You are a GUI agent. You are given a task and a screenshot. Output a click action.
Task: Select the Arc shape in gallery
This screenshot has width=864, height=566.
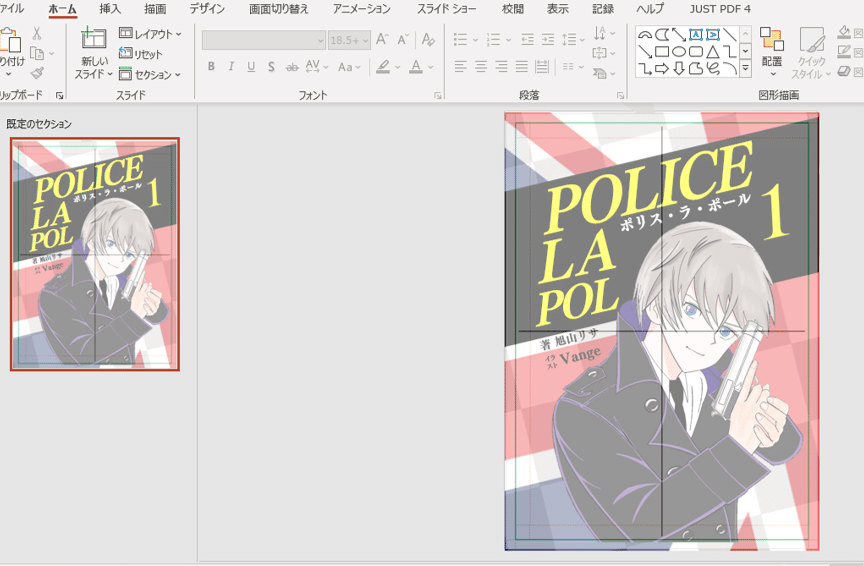(730, 69)
